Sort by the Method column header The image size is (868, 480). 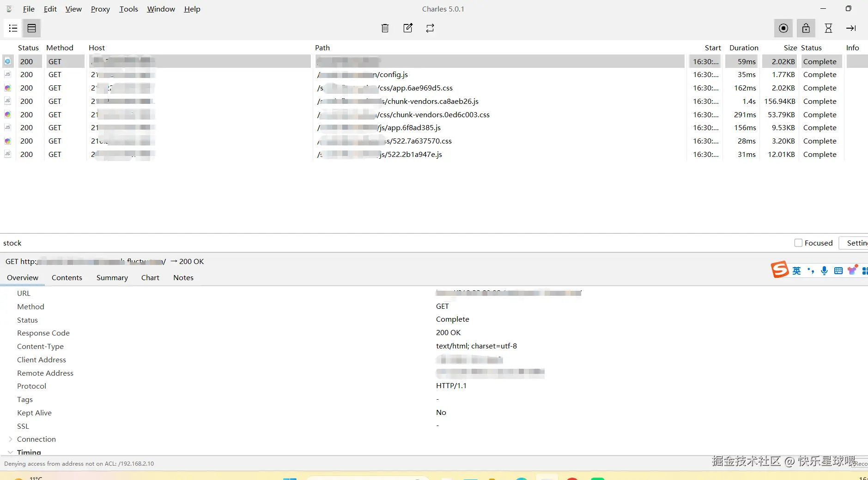tap(60, 48)
